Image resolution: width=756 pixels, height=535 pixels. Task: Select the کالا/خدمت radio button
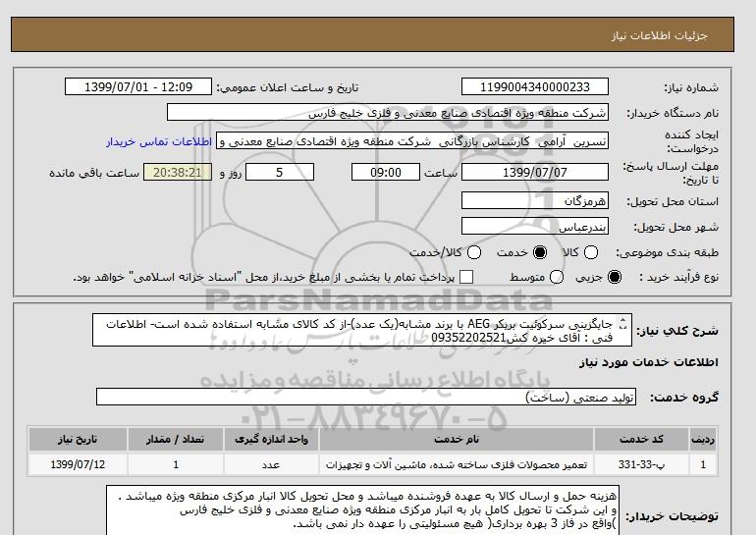coord(474,252)
